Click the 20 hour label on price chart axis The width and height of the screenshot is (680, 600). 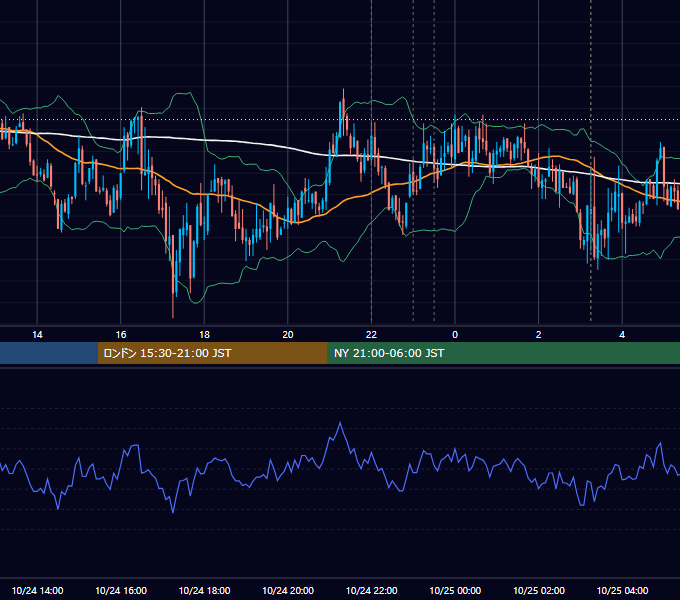tap(288, 335)
